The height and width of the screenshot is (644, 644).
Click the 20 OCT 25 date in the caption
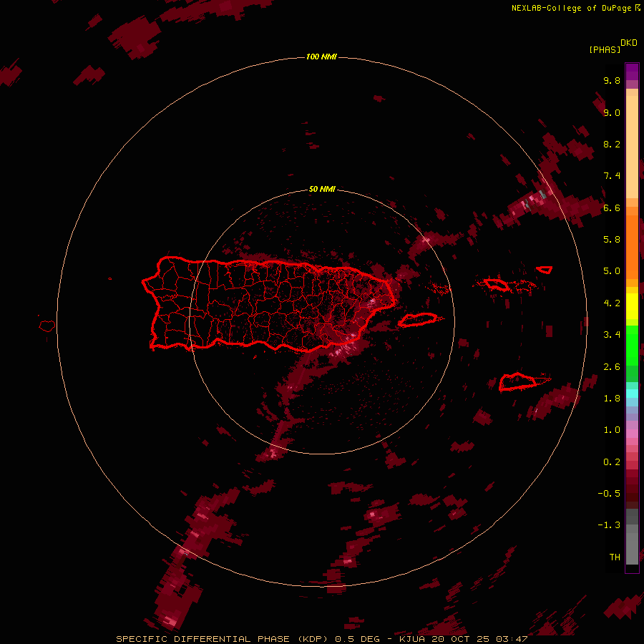point(460,639)
